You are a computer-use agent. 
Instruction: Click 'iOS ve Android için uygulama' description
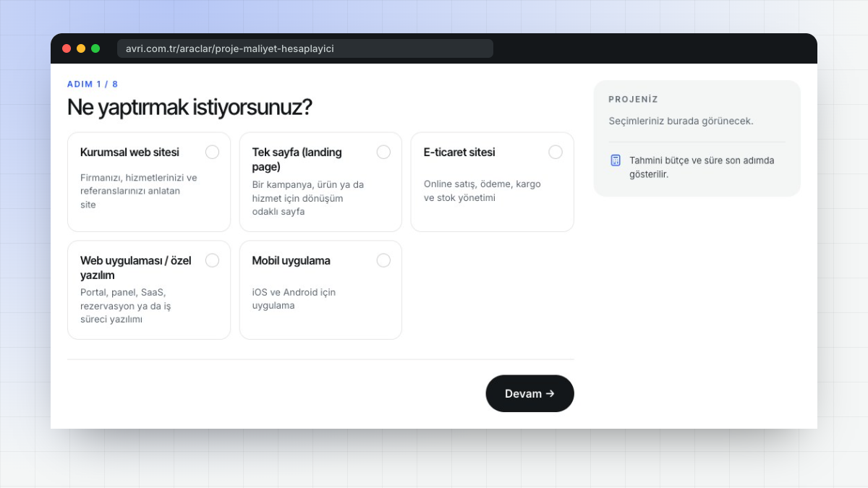pyautogui.click(x=294, y=299)
